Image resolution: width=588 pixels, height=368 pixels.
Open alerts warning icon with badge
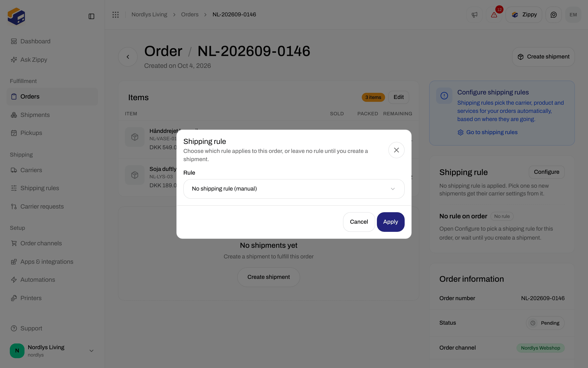pyautogui.click(x=494, y=15)
